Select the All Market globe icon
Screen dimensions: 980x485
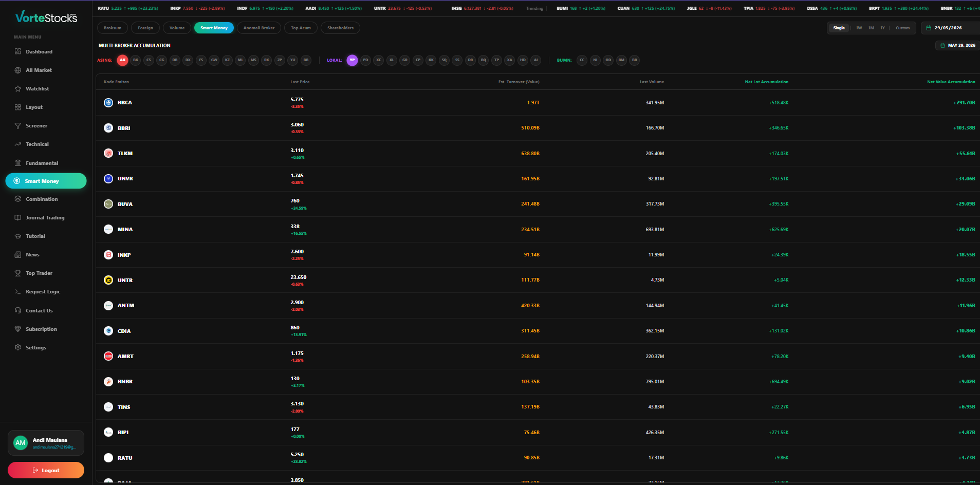coord(18,70)
